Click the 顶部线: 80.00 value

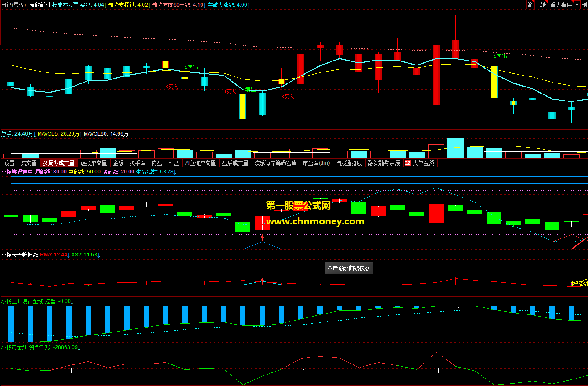coord(51,172)
